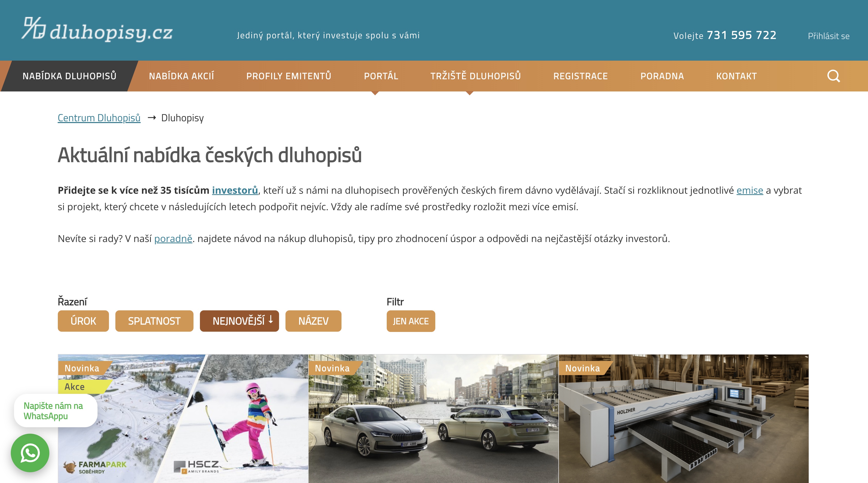Sort bond offers by ÚROK

[83, 321]
